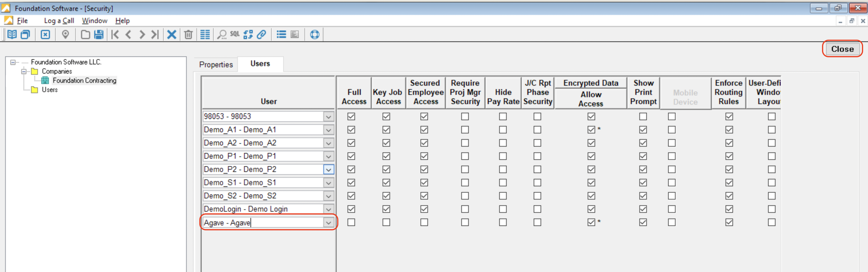
Task: Click the paperclip attachment icon
Action: pyautogui.click(x=261, y=35)
